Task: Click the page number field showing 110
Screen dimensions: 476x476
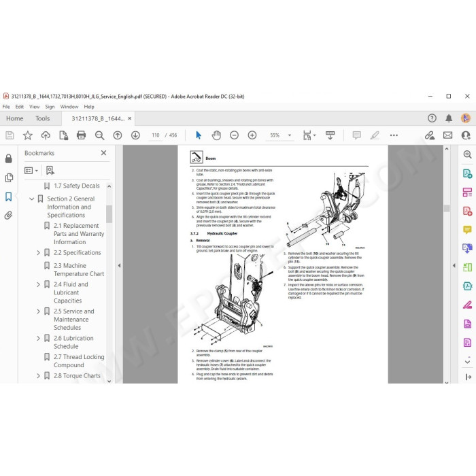Action: point(156,135)
